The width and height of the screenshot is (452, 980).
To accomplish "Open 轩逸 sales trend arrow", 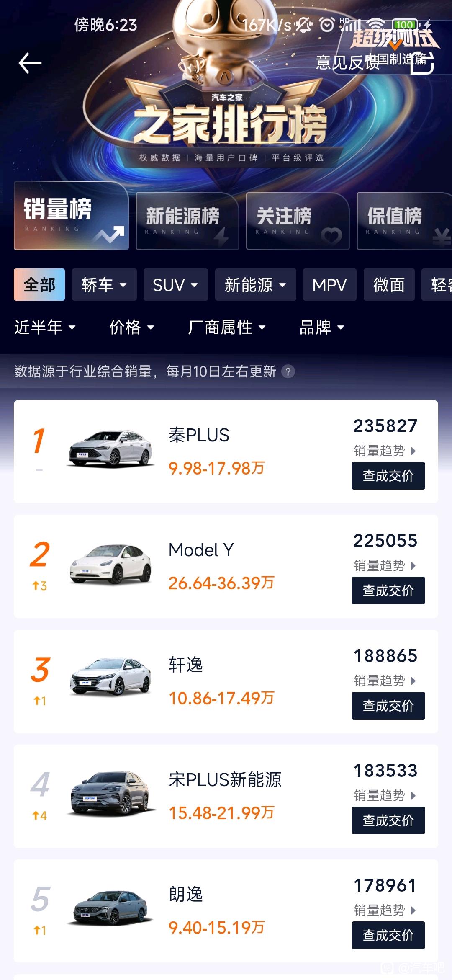I will click(413, 681).
